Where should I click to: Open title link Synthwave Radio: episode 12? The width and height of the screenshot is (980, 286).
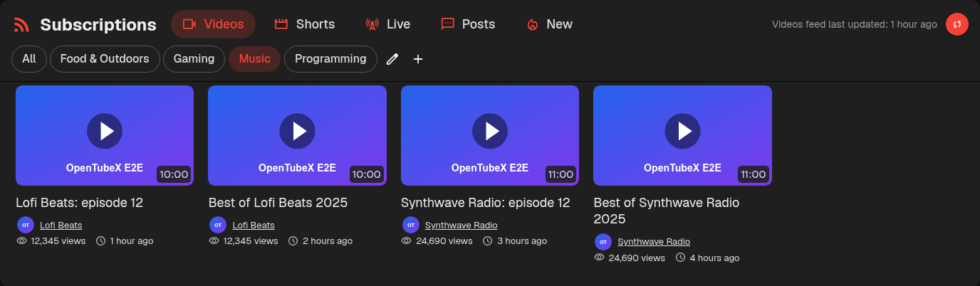tap(486, 203)
